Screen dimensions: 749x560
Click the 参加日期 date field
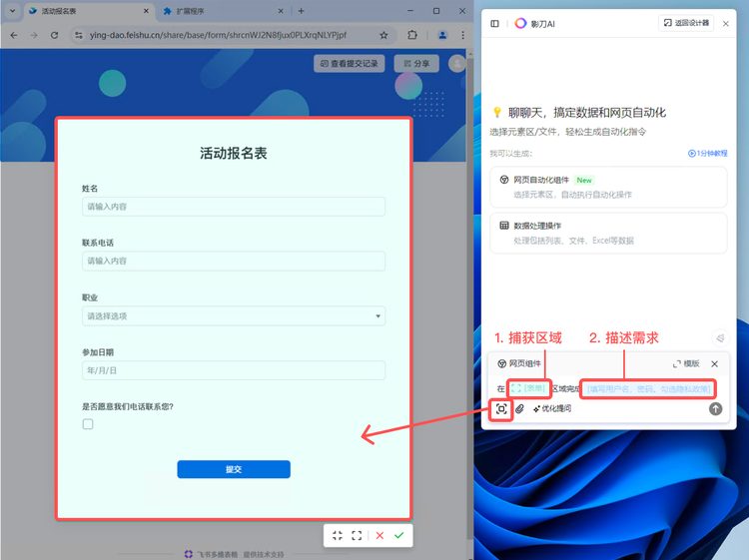coord(234,370)
